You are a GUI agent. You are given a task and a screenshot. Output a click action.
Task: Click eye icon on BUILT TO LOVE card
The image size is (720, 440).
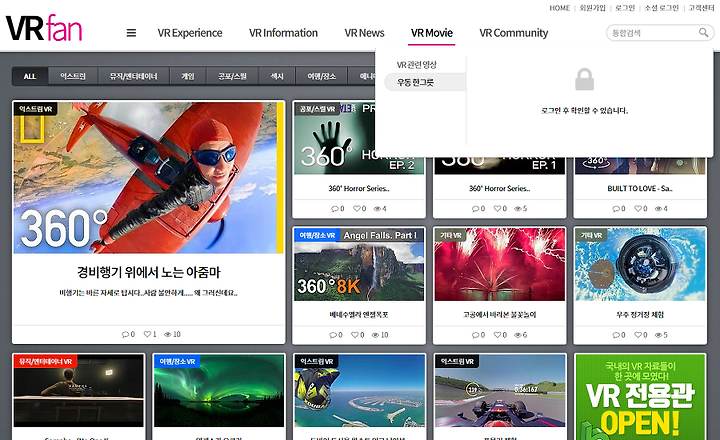point(658,209)
